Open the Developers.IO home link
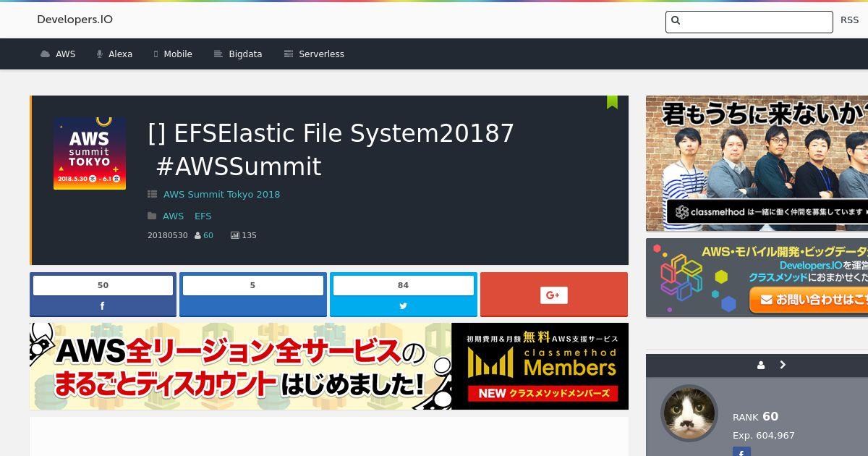The height and width of the screenshot is (456, 868). coord(75,20)
